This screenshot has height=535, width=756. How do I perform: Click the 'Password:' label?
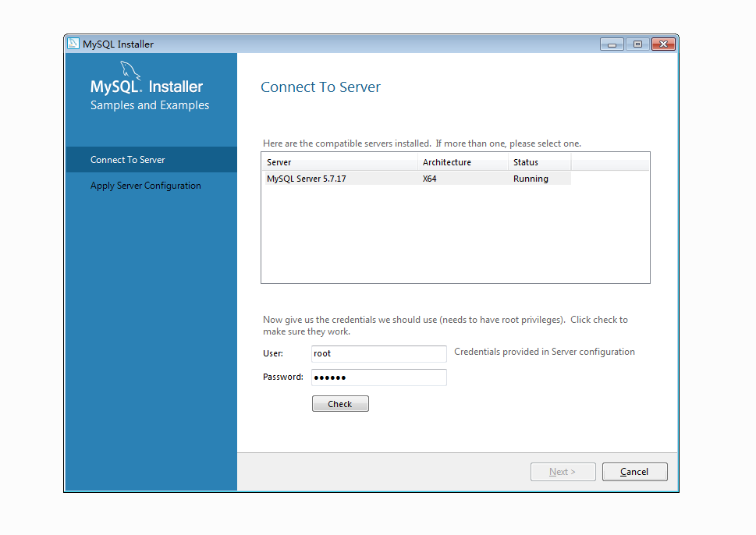tap(283, 377)
